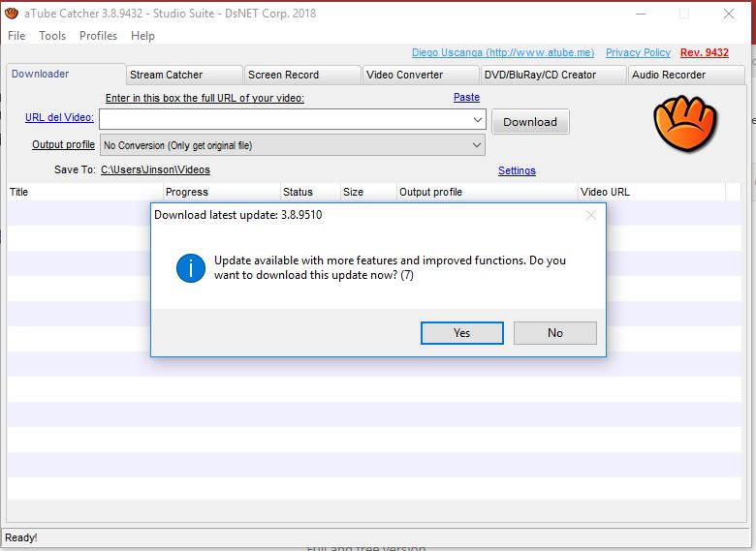Open the DVD/BluRay/CD Creator tab
The width and height of the screenshot is (756, 551).
click(x=553, y=75)
